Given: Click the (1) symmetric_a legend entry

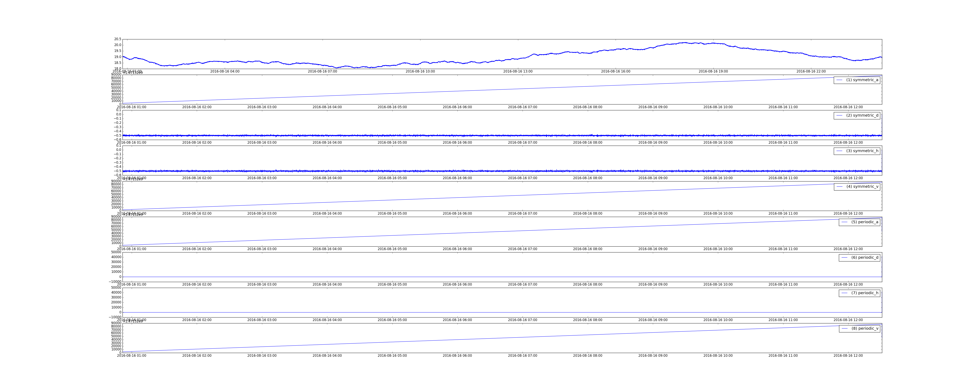Looking at the screenshot, I should [857, 80].
